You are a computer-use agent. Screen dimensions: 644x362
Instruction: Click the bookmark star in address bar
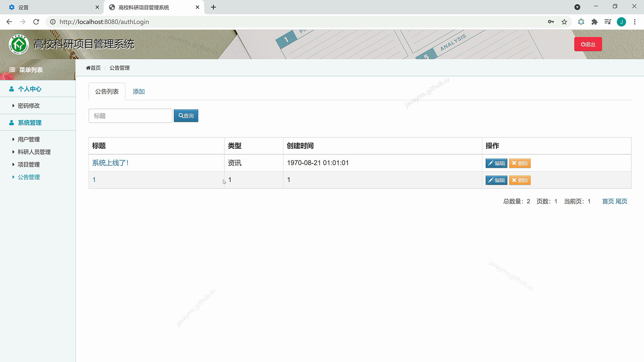tap(565, 22)
